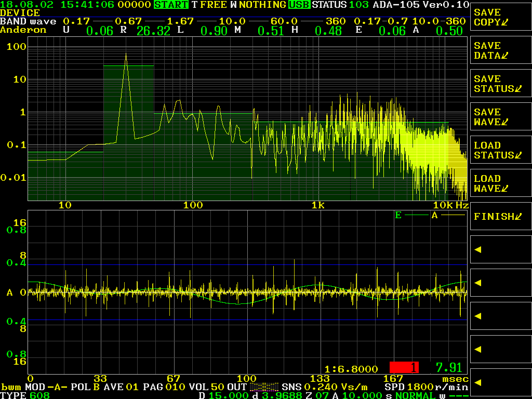Screen dimensions: 532x399
Task: Click the 1.67 band limit value
Action: click(x=180, y=21)
